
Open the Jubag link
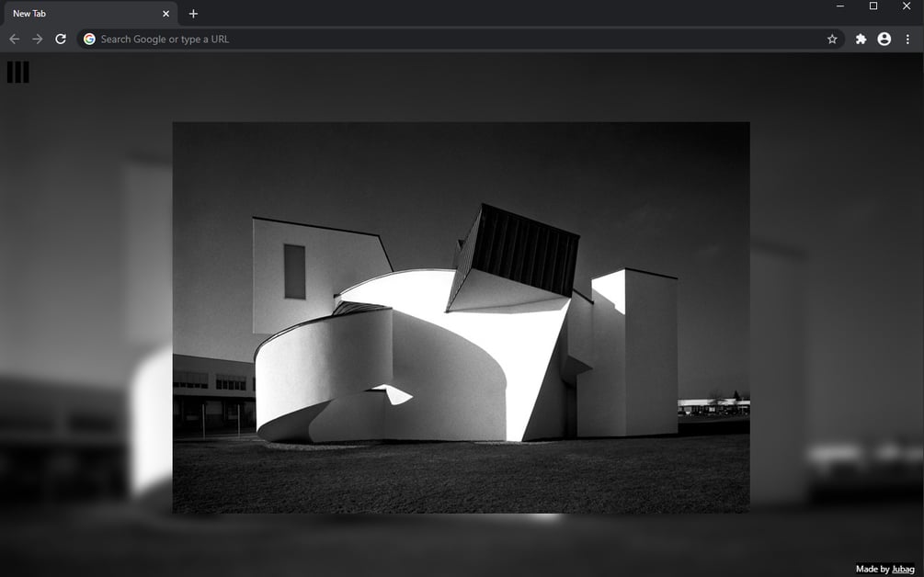[x=903, y=569]
